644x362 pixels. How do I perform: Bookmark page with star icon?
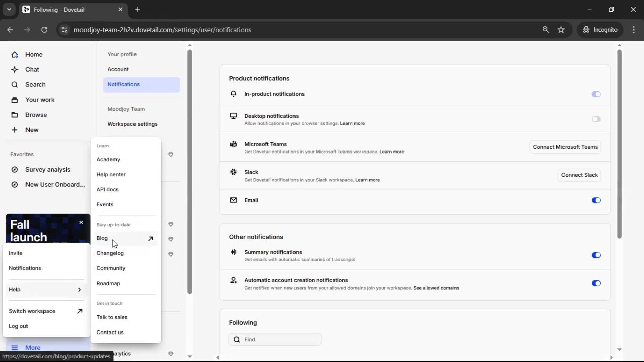561,30
